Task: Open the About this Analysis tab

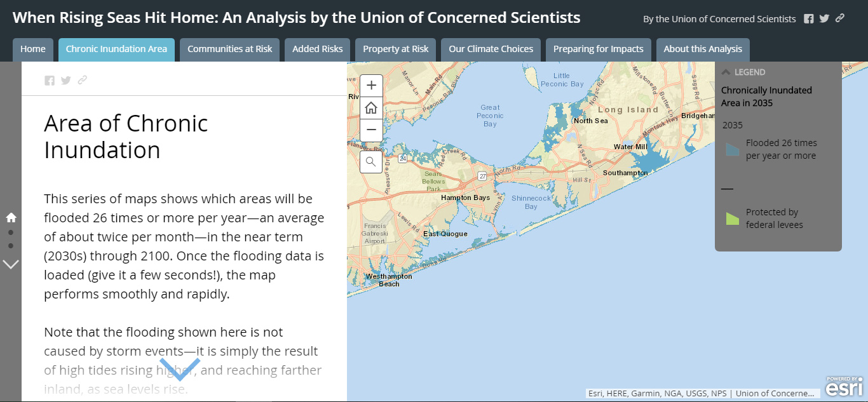Action: (703, 49)
